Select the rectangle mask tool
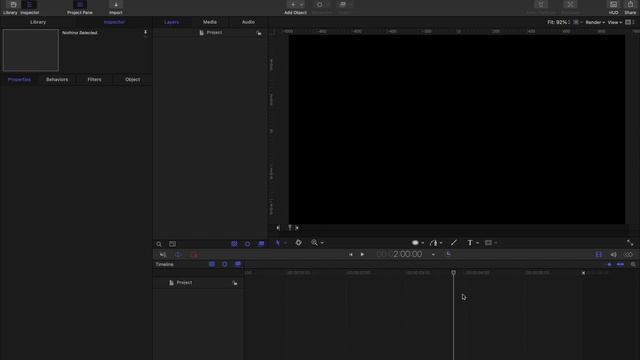 pos(488,243)
